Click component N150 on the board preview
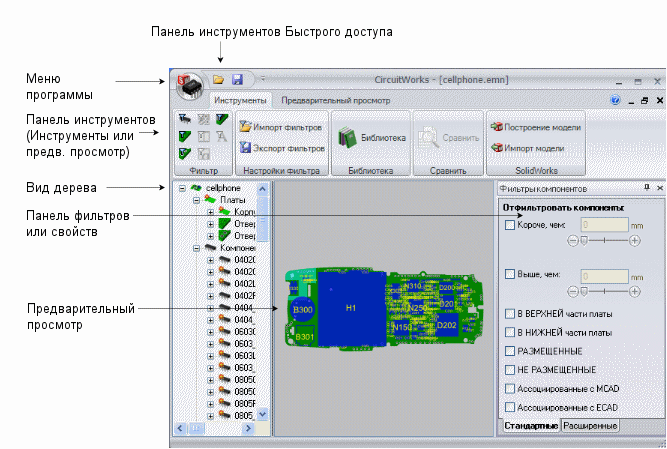 tap(401, 327)
